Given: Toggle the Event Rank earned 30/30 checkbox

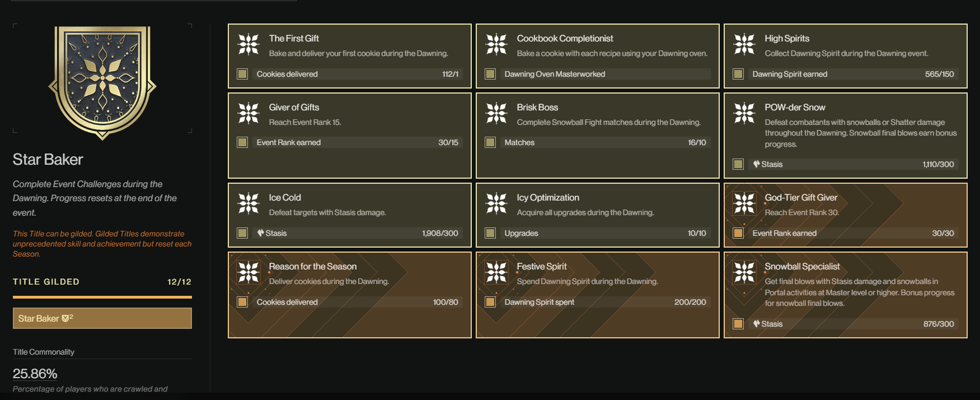Looking at the screenshot, I should pyautogui.click(x=738, y=233).
